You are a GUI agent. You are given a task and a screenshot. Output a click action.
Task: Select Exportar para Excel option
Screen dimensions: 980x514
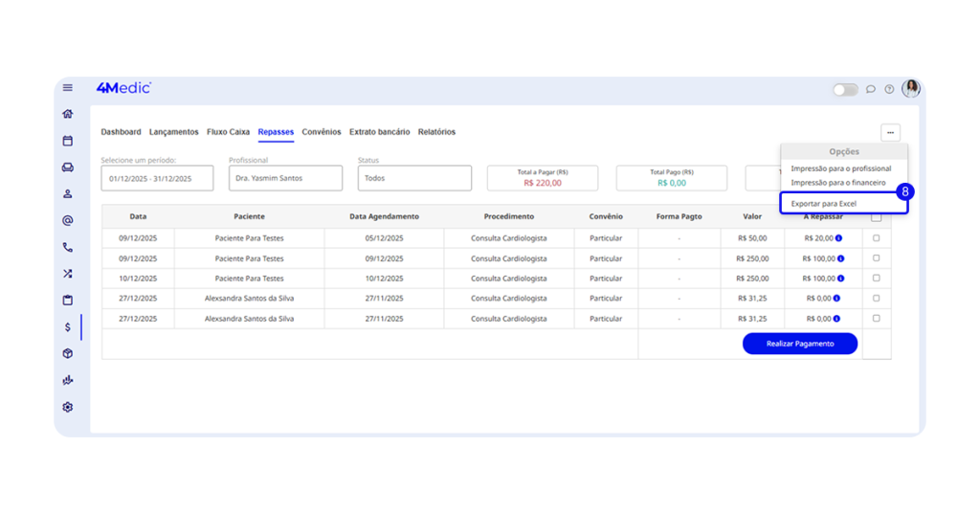(824, 204)
